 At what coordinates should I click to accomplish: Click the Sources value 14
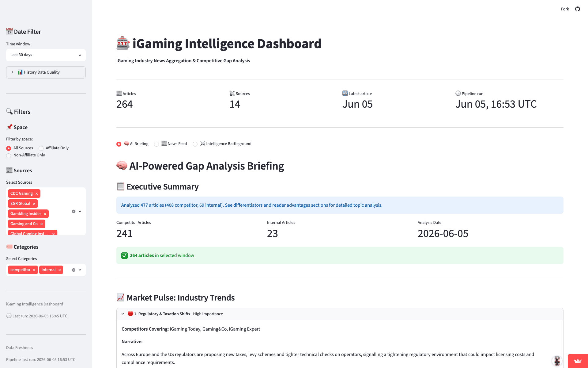[x=235, y=104]
